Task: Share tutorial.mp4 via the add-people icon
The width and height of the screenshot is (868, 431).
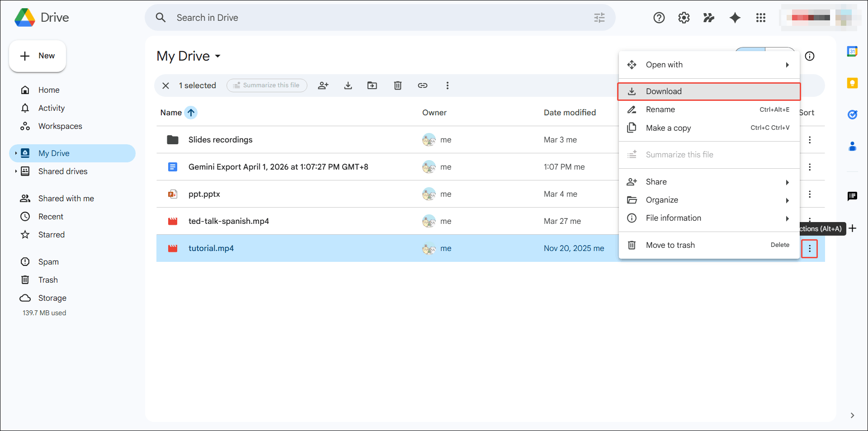Action: (323, 85)
